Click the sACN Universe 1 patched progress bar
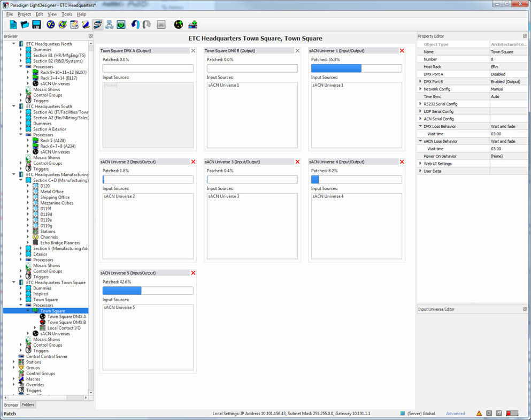This screenshot has height=420, width=531. 356,68
